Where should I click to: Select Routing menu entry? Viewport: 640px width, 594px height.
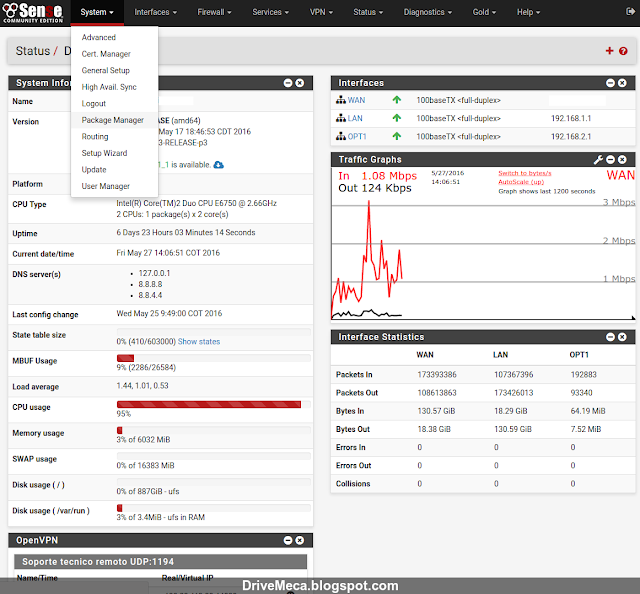[114, 137]
